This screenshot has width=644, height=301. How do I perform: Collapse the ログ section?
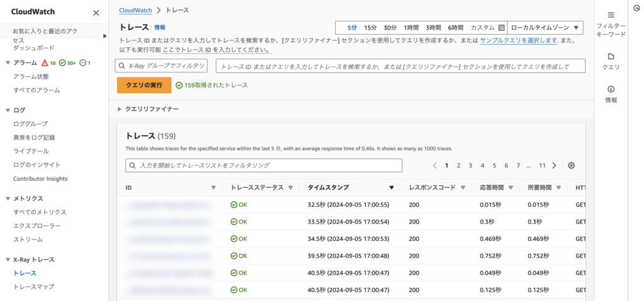click(8, 110)
